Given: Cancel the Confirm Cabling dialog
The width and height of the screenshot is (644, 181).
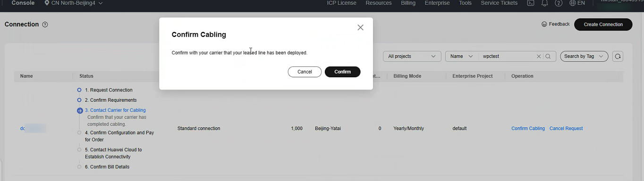Looking at the screenshot, I should pyautogui.click(x=305, y=72).
